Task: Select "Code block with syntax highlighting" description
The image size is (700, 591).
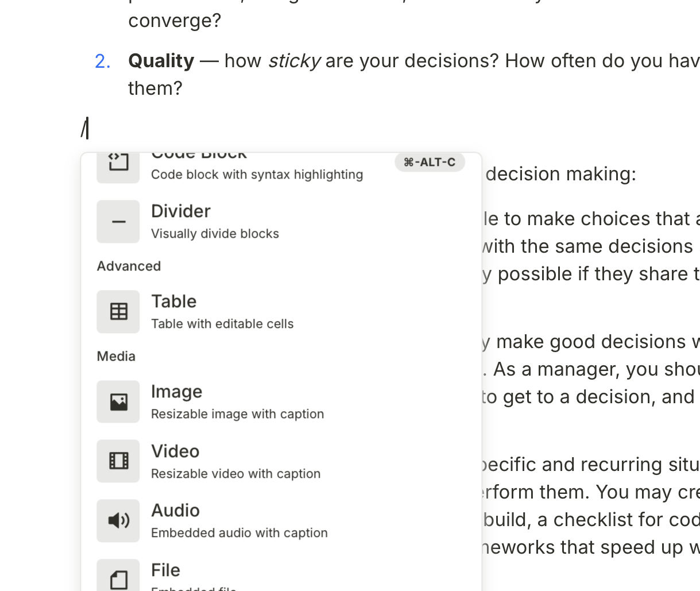Action: point(257,175)
